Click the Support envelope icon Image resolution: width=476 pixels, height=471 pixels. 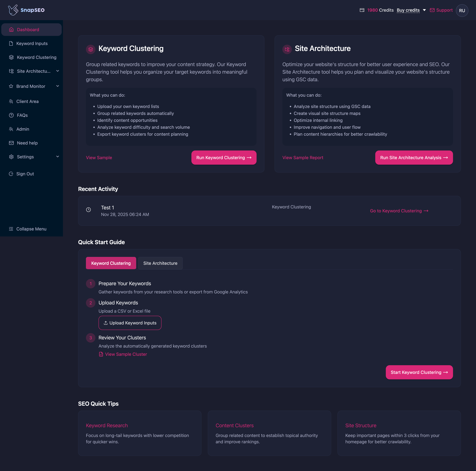click(432, 10)
